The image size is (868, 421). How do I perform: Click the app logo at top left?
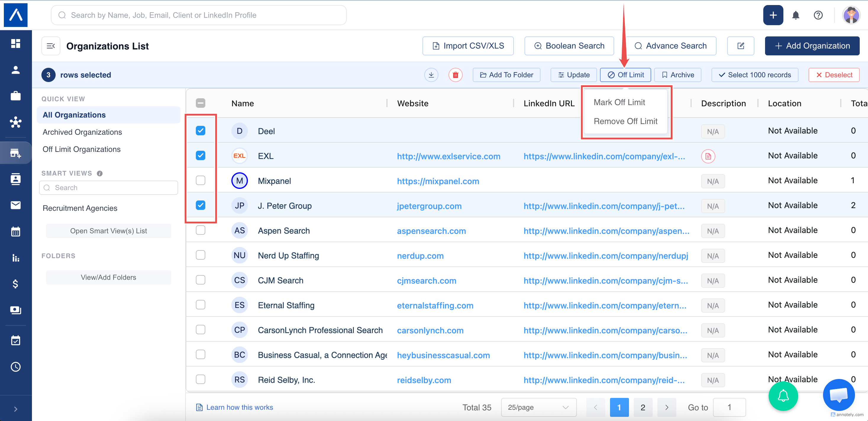tap(15, 15)
